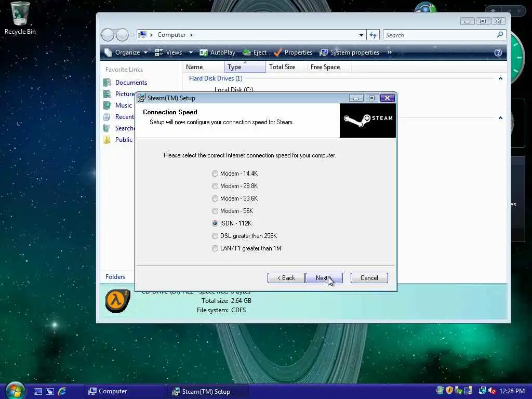Select ISDN - 112K radio button

(x=215, y=223)
